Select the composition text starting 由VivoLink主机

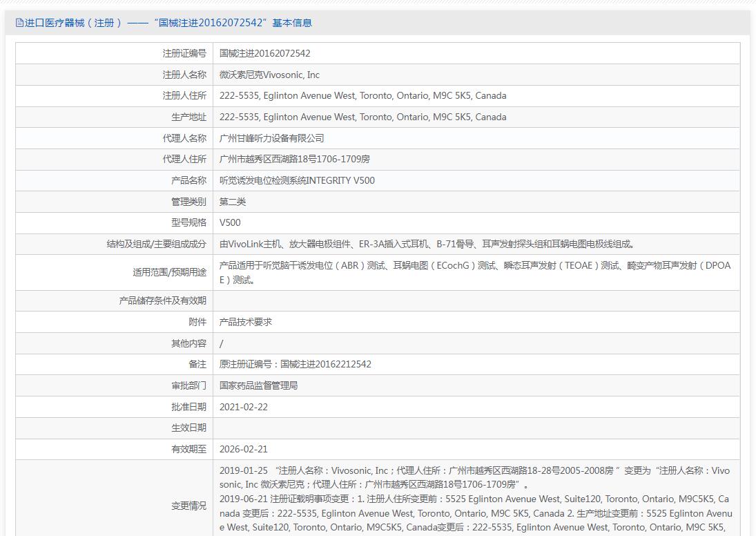pos(427,244)
